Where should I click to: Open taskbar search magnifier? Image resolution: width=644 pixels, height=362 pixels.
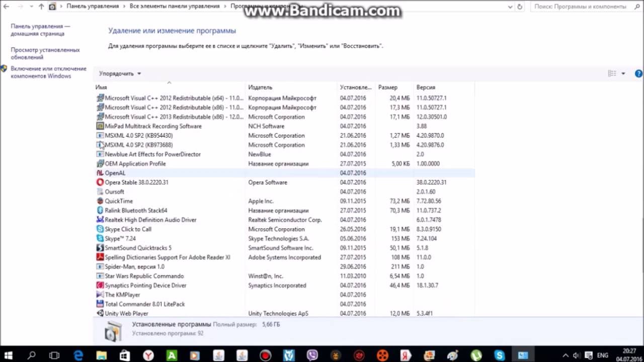pos(31,355)
